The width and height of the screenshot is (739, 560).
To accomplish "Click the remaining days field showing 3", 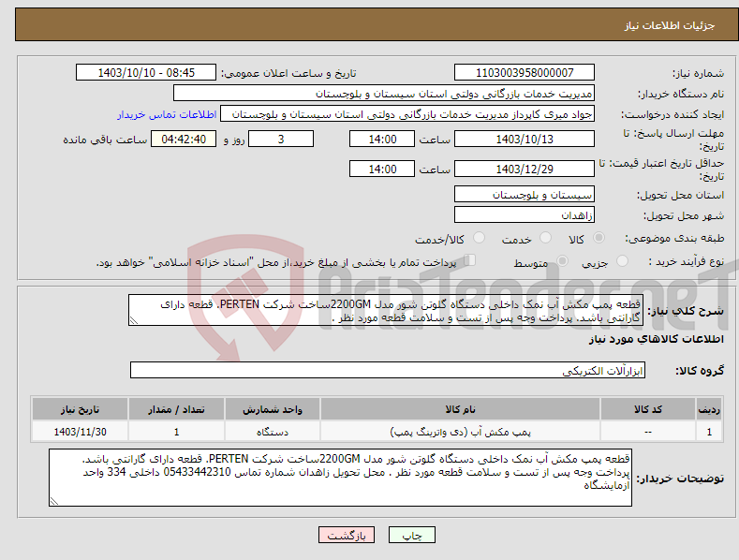I will pyautogui.click(x=281, y=139).
